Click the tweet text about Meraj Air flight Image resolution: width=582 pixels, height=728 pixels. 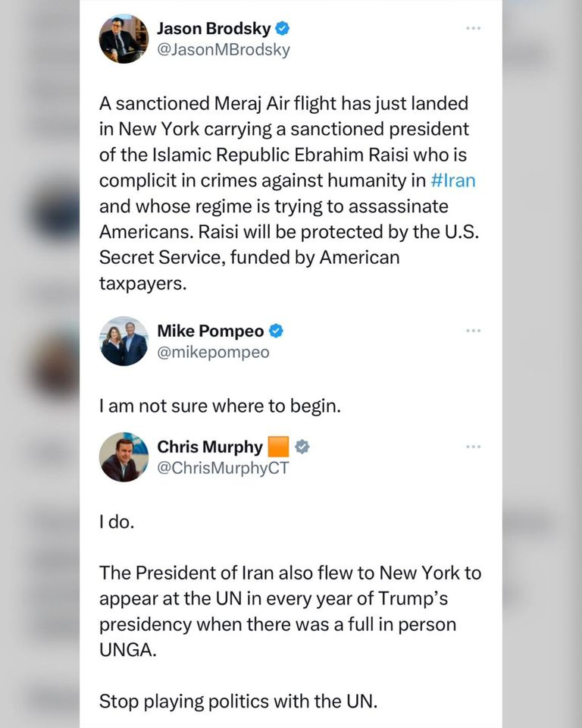(x=288, y=193)
